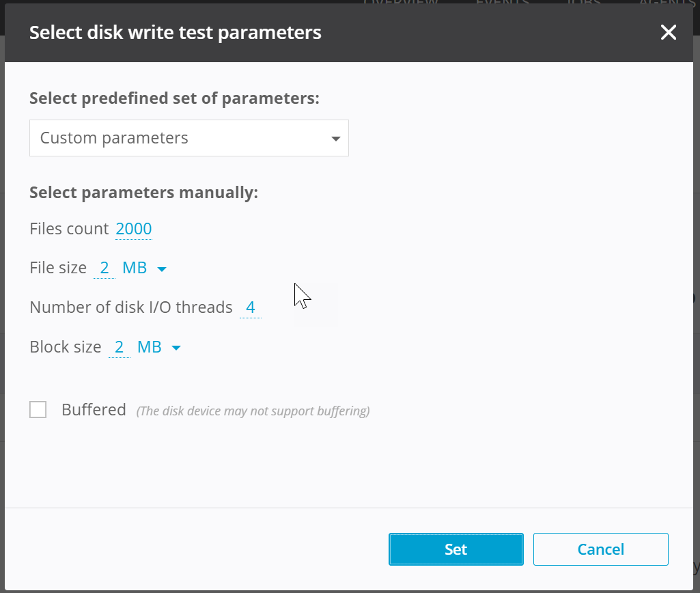Click the disk buffering support hint text

[x=253, y=411]
